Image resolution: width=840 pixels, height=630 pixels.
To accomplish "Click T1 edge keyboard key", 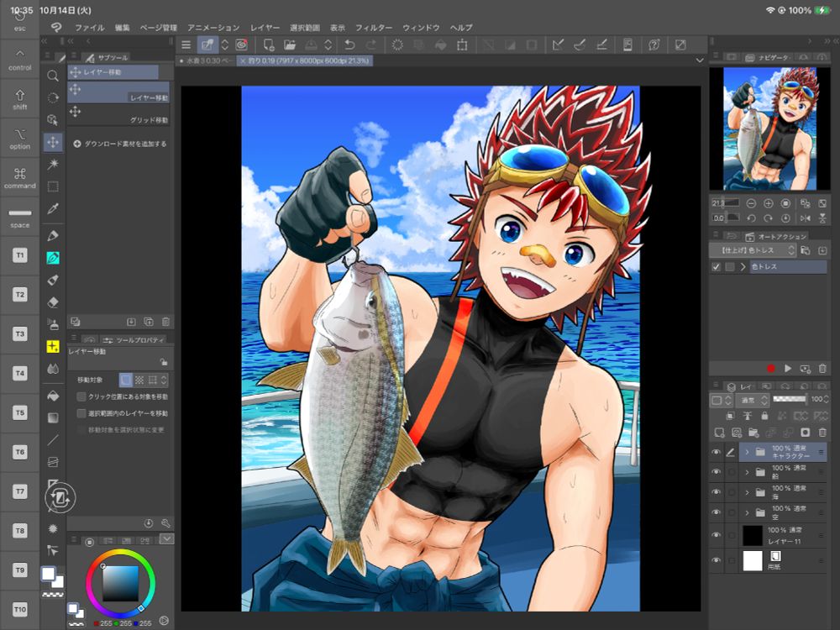I will 20,255.
